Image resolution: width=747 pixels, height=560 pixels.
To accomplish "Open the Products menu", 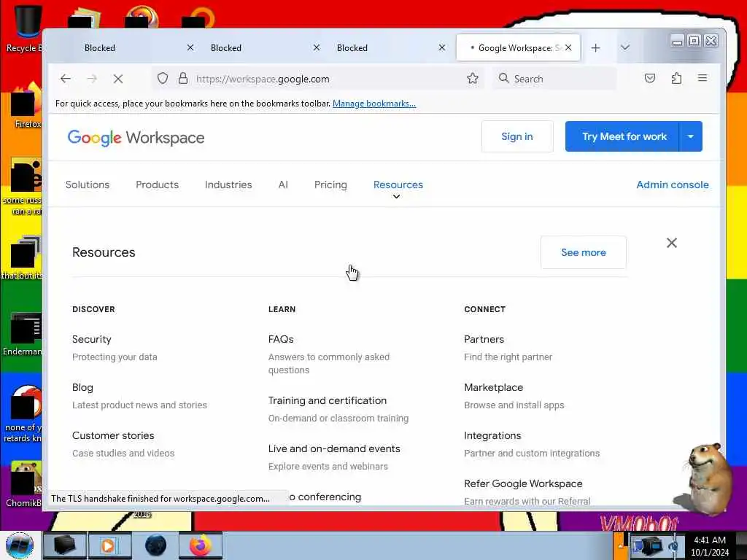I will 158,184.
